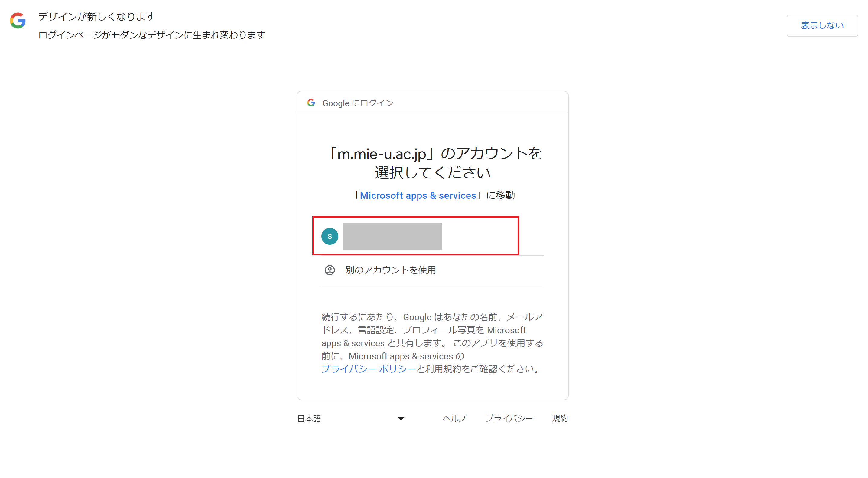
Task: Click the grayed-out account name box
Action: (392, 236)
